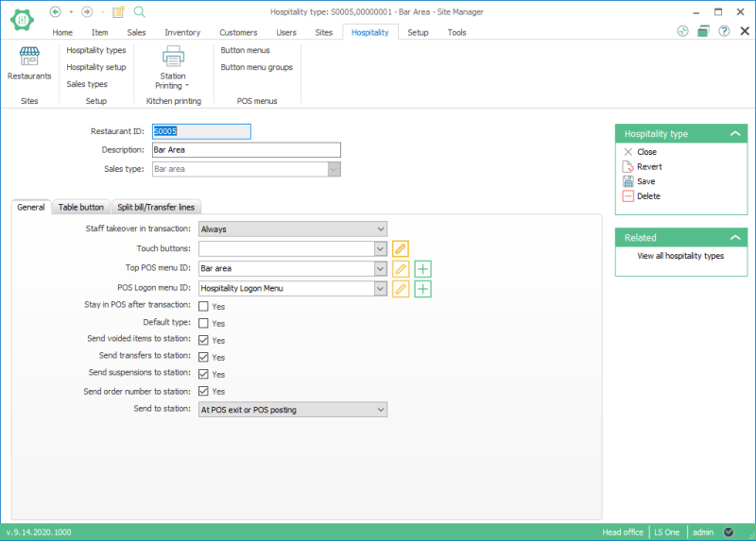Open the favorites folder icon in title bar
756x541 pixels.
pos(119,12)
